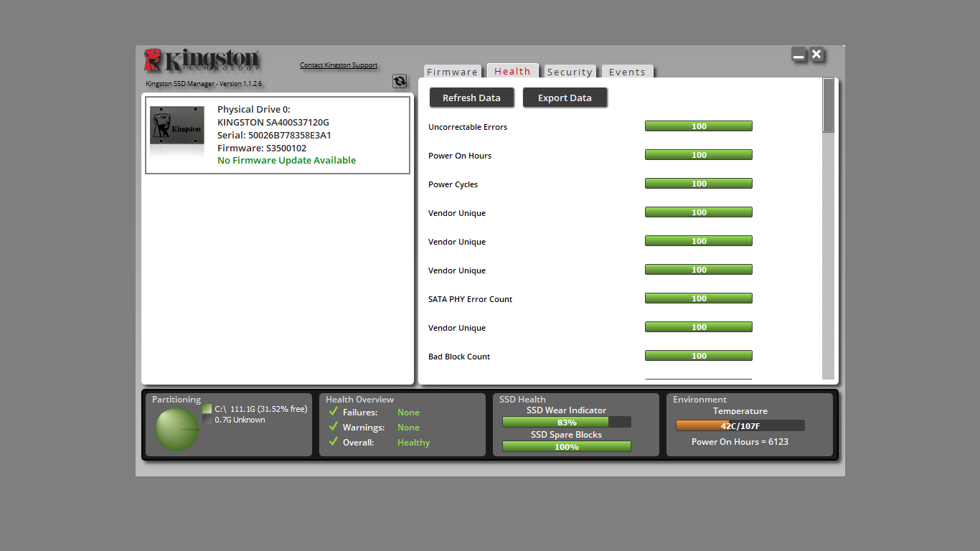Click the 'Serial: 50026B778358E3A1' text
This screenshot has height=551, width=980.
[274, 136]
